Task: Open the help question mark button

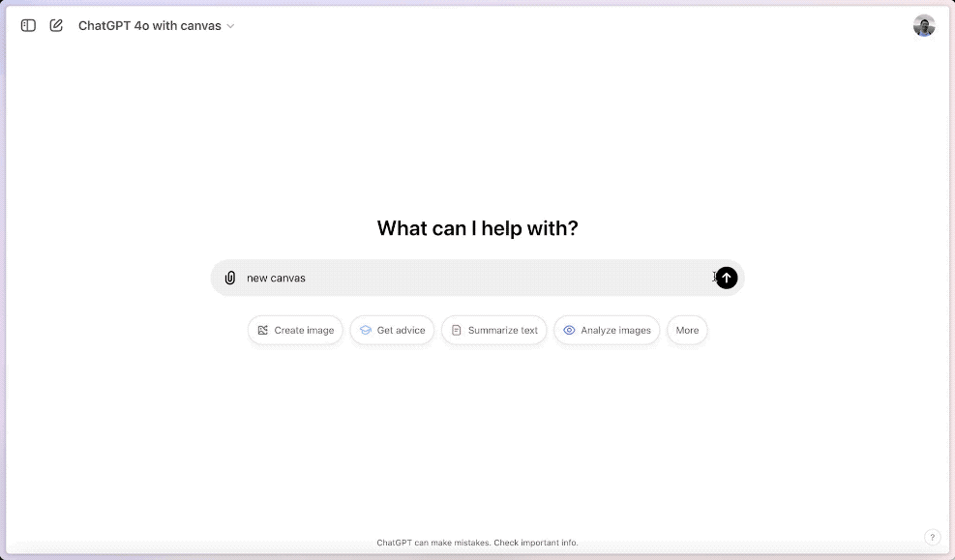Action: pyautogui.click(x=932, y=537)
